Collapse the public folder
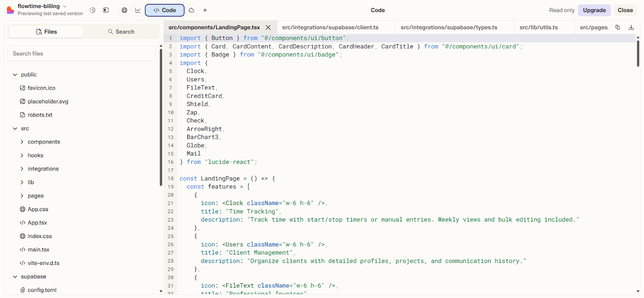644x298 pixels. coord(15,75)
